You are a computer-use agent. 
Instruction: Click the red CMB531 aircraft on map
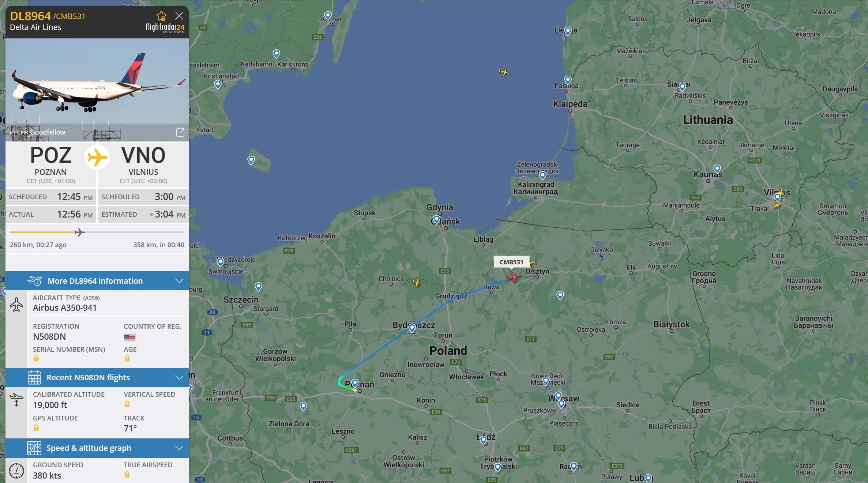click(513, 277)
